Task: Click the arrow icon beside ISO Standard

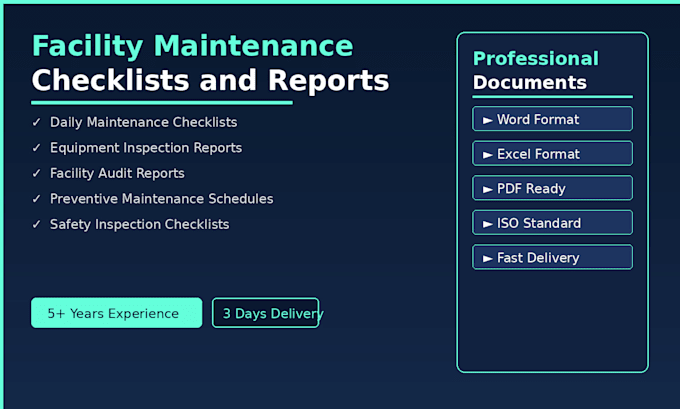Action: [487, 224]
